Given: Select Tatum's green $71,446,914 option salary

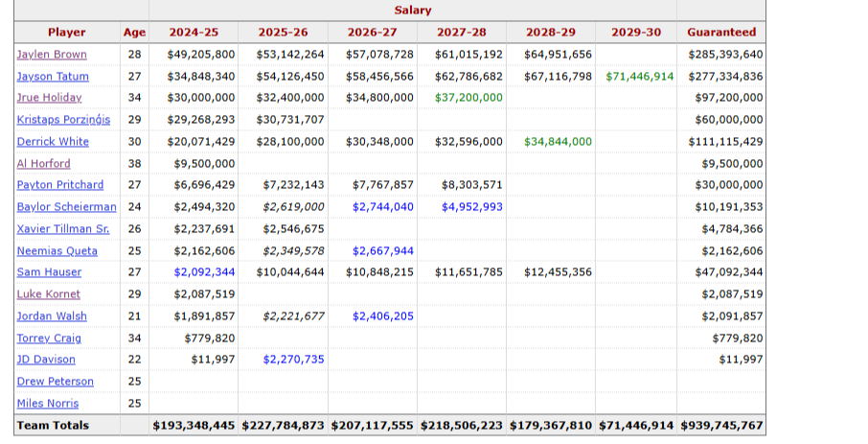Looking at the screenshot, I should (639, 77).
